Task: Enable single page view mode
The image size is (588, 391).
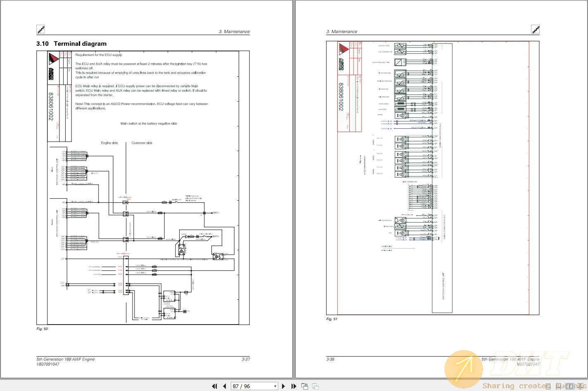Action: pyautogui.click(x=548, y=386)
